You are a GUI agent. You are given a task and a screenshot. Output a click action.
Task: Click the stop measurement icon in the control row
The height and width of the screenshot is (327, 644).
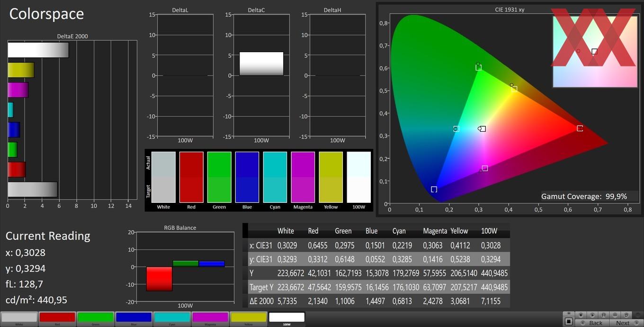pos(581,315)
